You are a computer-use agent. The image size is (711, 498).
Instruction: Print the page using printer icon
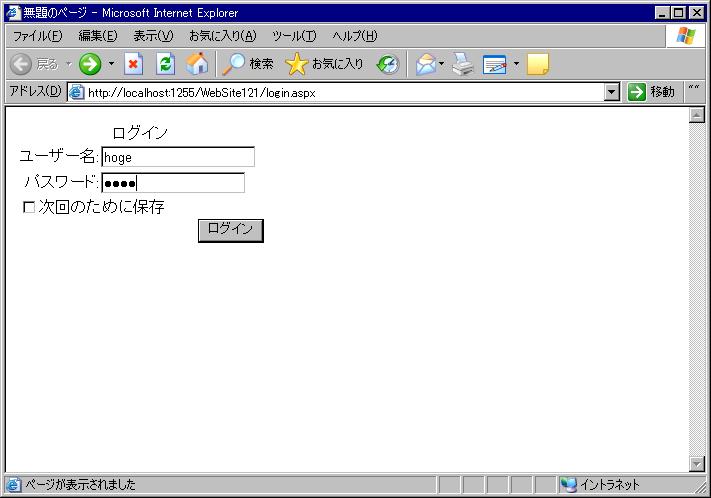463,64
